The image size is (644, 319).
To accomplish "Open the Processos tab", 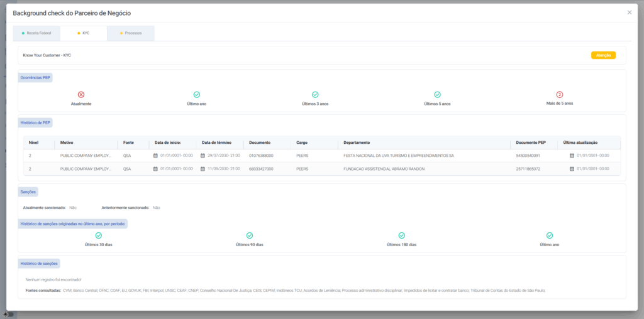I will pyautogui.click(x=131, y=33).
